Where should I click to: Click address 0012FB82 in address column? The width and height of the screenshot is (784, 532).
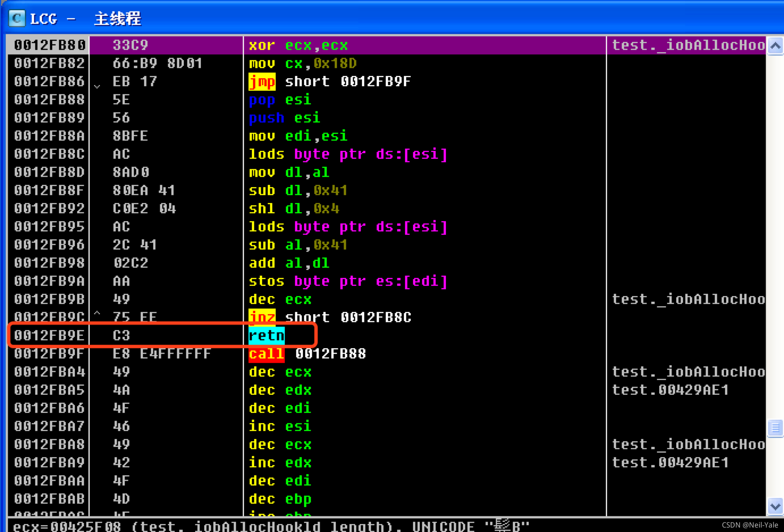click(49, 64)
